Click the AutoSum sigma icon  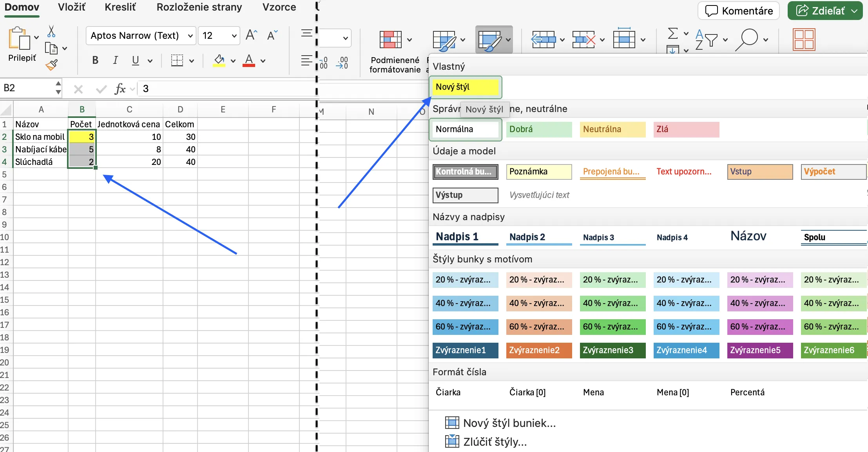(x=673, y=33)
